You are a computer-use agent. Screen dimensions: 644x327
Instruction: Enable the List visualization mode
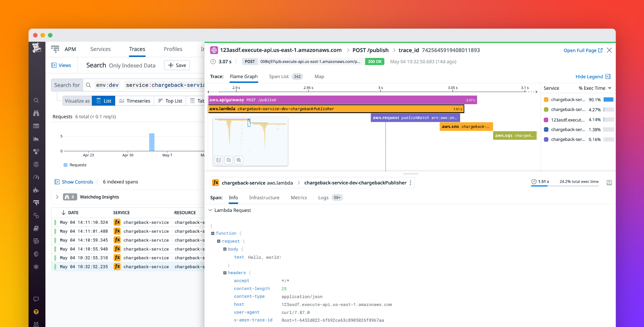pos(104,101)
